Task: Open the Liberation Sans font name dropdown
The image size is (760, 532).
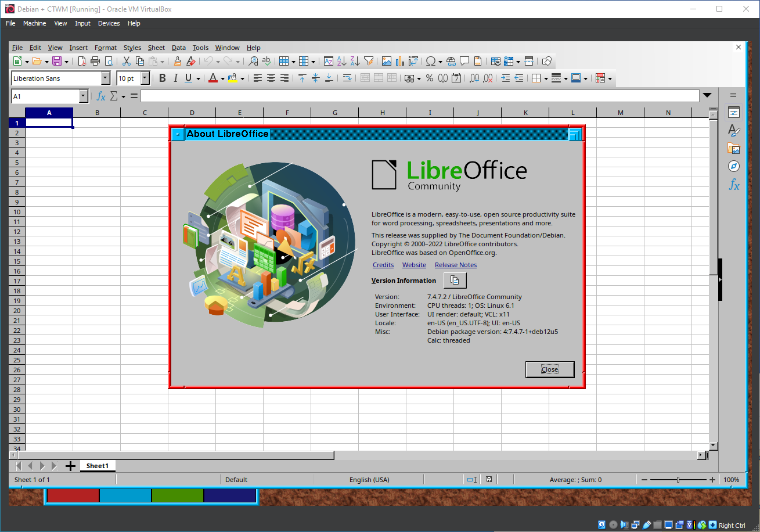Action: pyautogui.click(x=105, y=78)
